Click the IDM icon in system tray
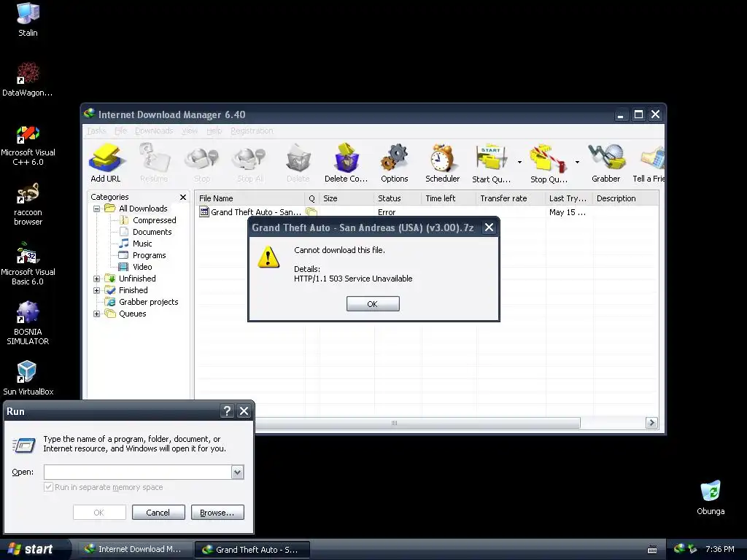 (679, 549)
